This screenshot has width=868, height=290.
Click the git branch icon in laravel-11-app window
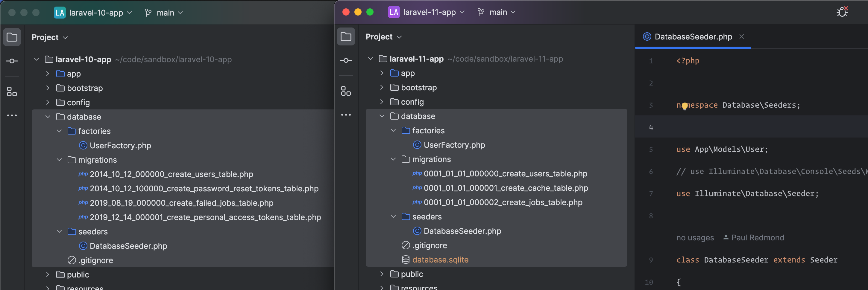481,12
